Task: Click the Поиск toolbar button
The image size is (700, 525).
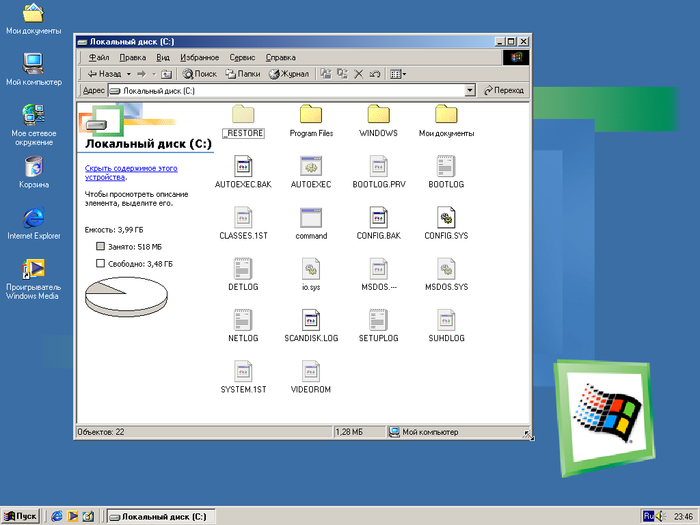Action: pyautogui.click(x=199, y=74)
